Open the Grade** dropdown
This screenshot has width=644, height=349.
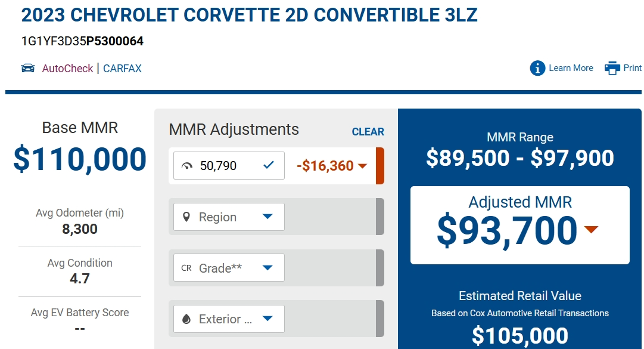(x=229, y=268)
